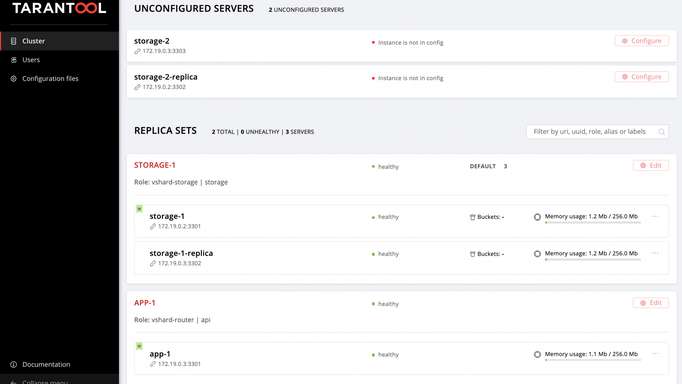The width and height of the screenshot is (682, 384).
Task: Click the healthy status of APP-1 set
Action: point(388,304)
